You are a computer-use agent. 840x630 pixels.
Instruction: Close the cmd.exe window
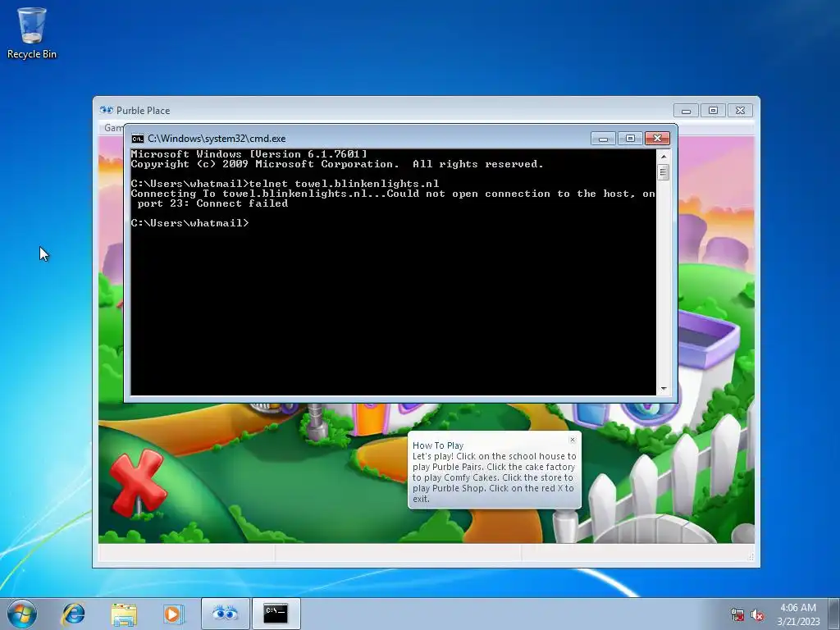[x=657, y=139]
